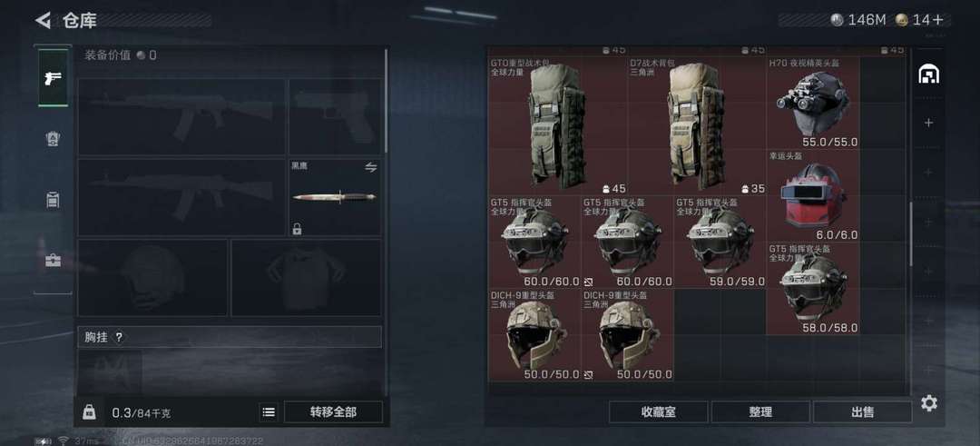Open the armor vest sidebar tab

[54, 139]
